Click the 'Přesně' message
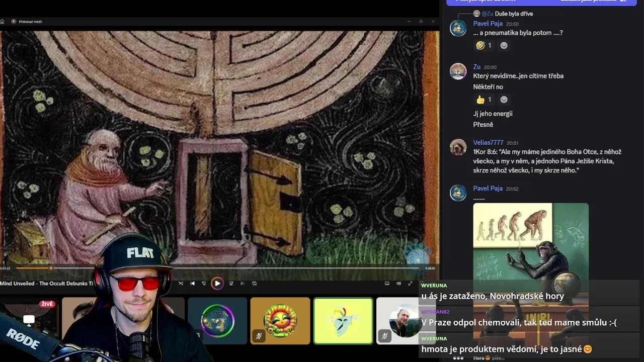644x362 pixels. click(483, 125)
